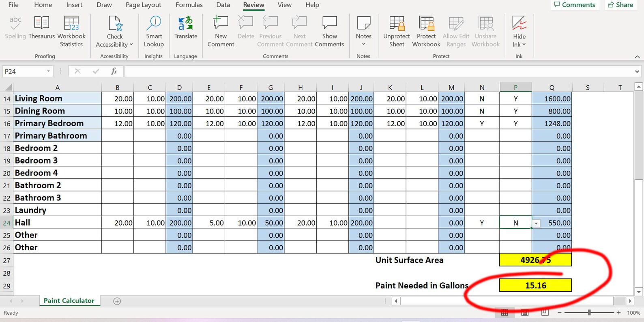Click Unprotect Sheet
The width and height of the screenshot is (644, 322).
397,32
